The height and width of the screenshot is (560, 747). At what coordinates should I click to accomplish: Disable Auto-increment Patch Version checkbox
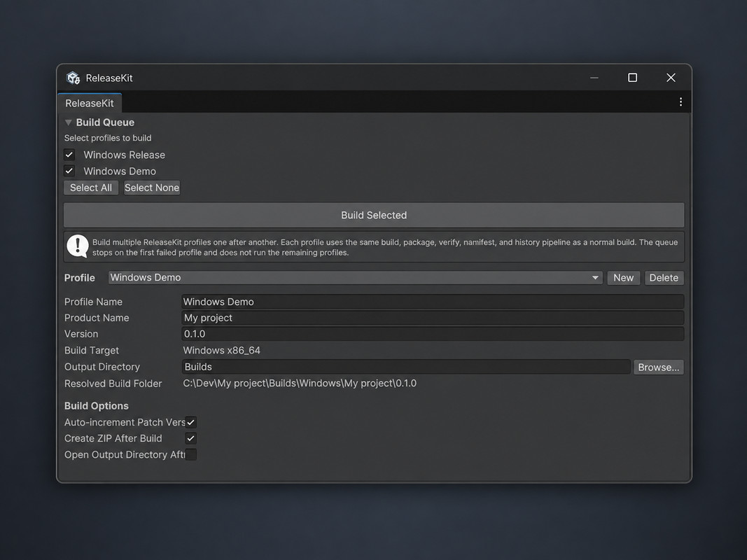point(190,422)
